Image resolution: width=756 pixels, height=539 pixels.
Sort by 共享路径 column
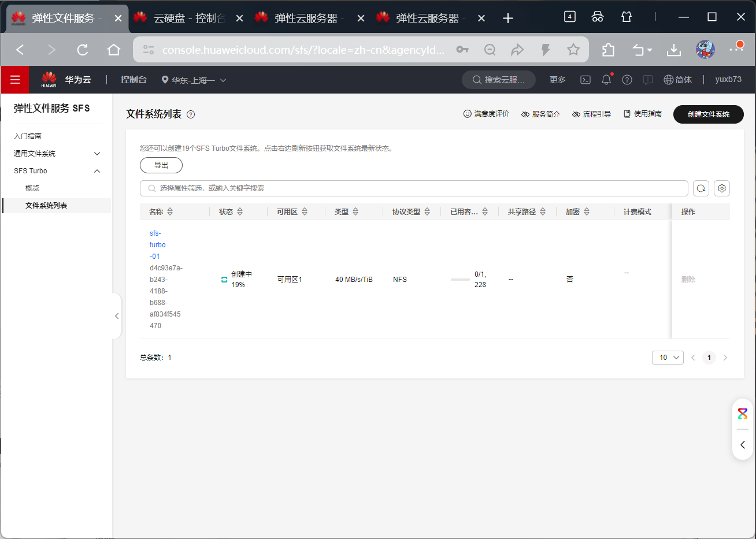point(543,212)
